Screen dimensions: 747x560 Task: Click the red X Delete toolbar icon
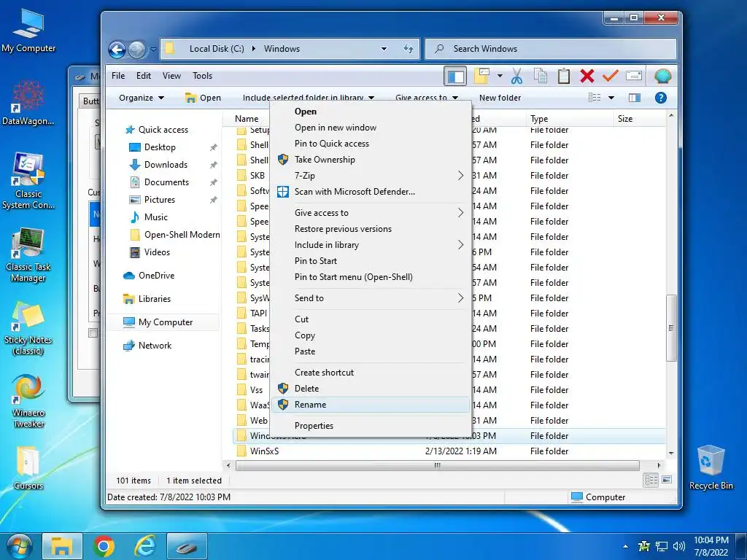click(587, 76)
